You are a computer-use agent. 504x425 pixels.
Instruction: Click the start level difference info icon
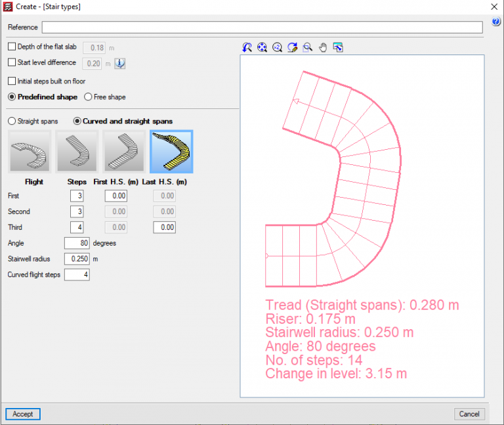[120, 63]
